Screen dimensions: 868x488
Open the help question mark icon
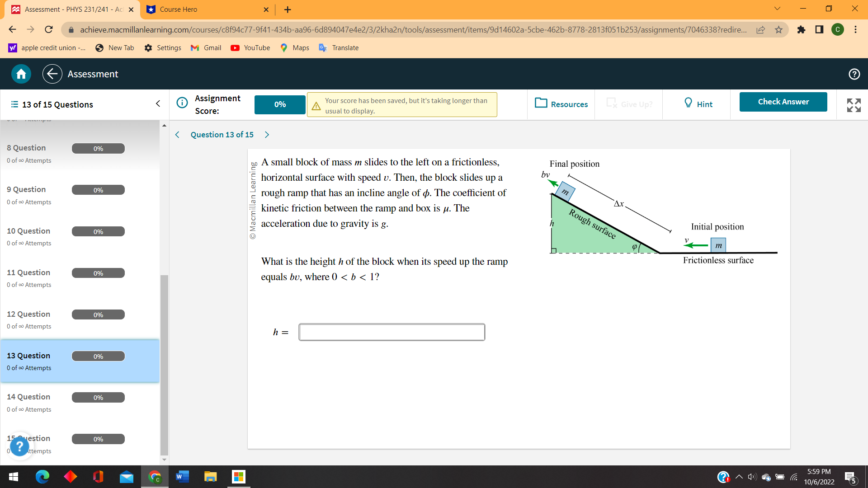(x=854, y=74)
